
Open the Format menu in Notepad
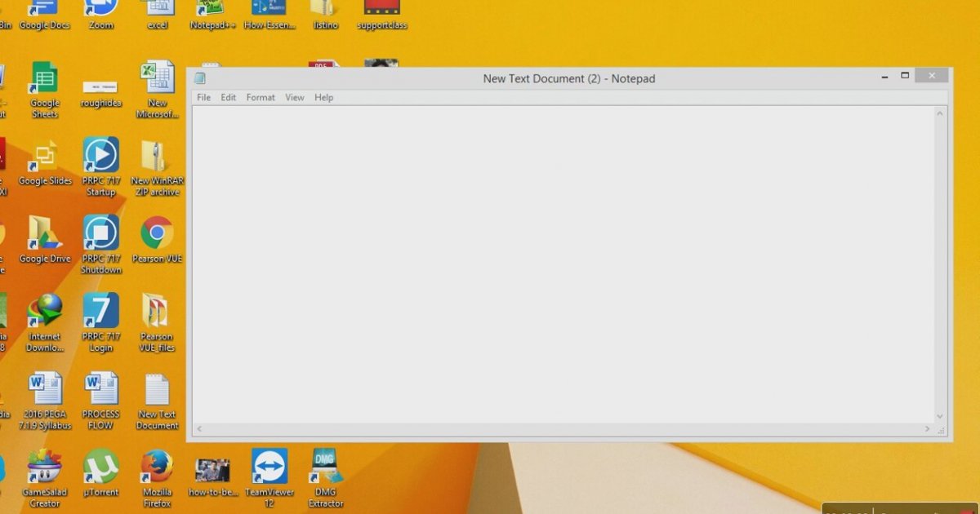(261, 97)
